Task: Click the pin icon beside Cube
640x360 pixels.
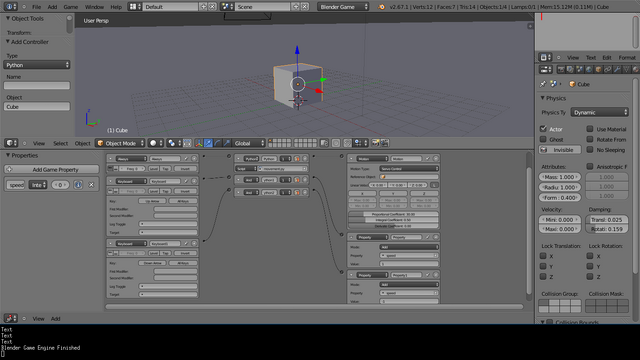Action: click(x=543, y=84)
